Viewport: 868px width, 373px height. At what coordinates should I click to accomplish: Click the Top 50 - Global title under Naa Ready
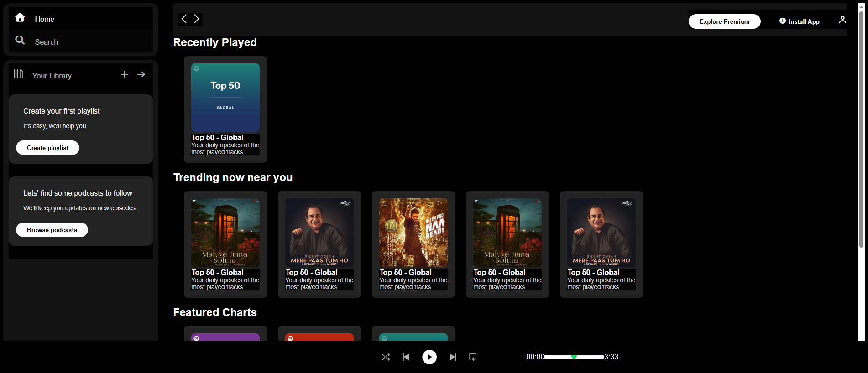(x=405, y=272)
